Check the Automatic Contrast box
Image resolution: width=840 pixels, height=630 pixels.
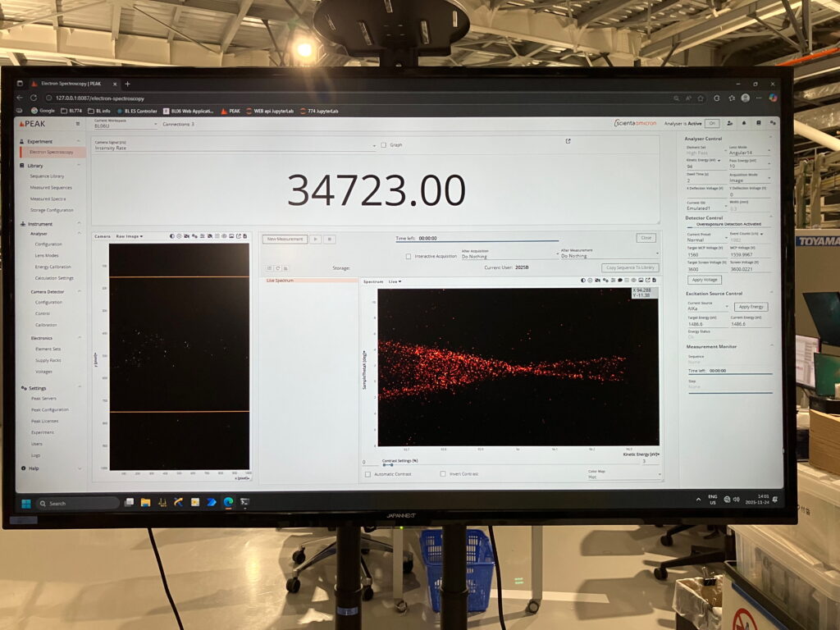[x=367, y=474]
